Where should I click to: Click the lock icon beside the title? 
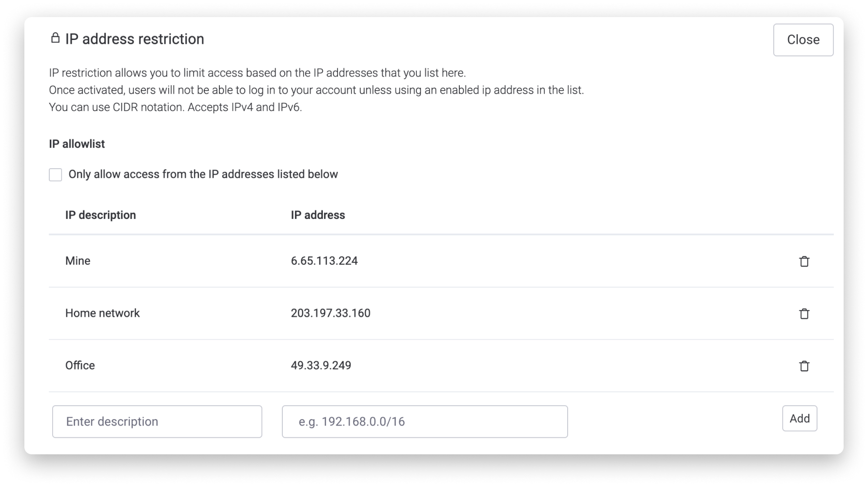point(55,38)
